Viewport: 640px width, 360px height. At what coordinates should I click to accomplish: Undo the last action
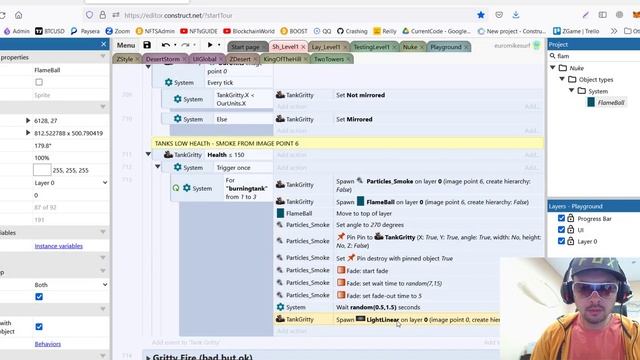pyautogui.click(x=165, y=45)
